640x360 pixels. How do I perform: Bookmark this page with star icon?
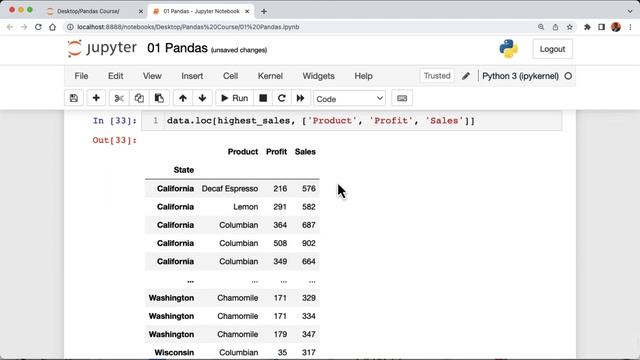pos(569,27)
